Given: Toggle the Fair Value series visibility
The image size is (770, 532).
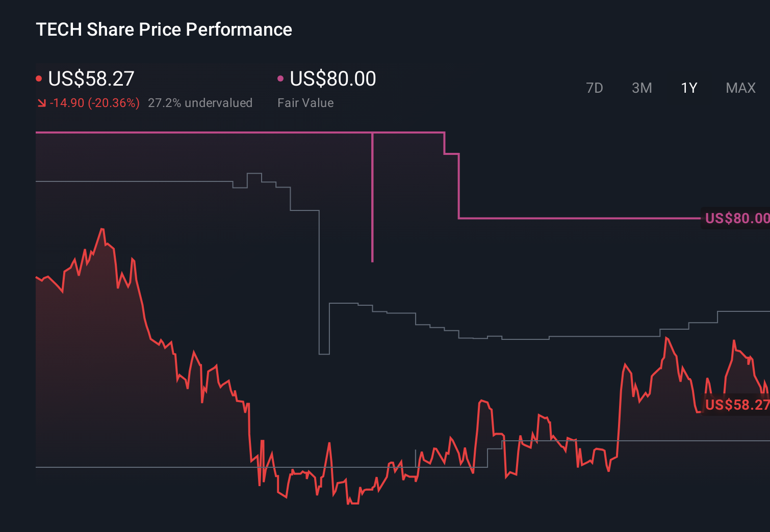Looking at the screenshot, I should 280,77.
